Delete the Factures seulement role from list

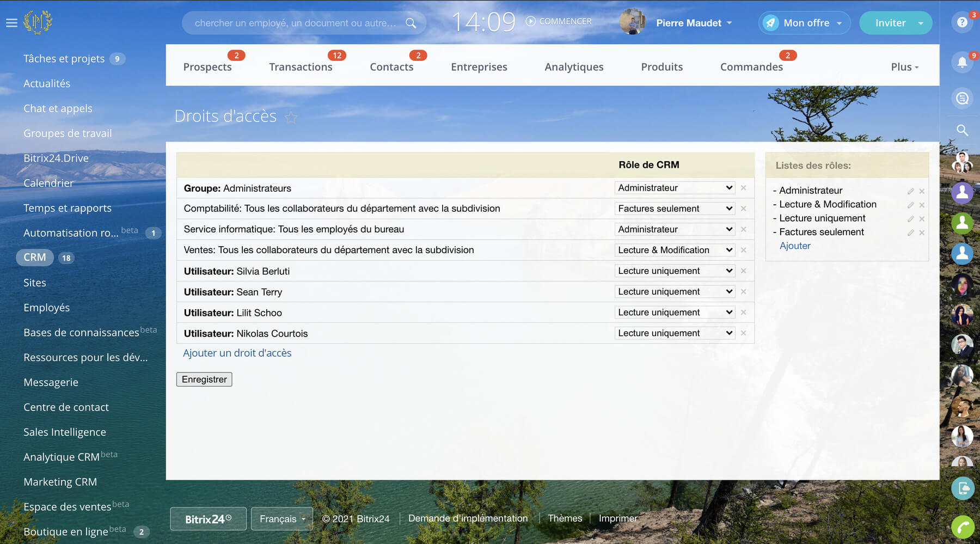pos(922,233)
